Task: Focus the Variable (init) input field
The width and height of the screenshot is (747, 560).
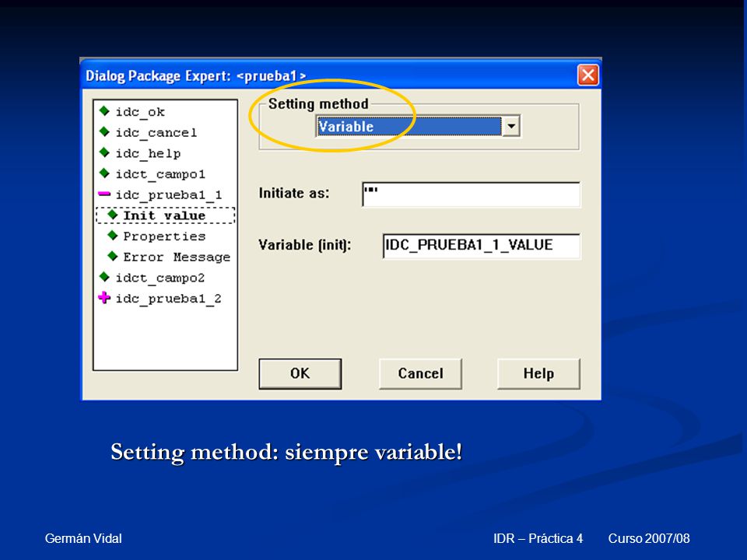Action: click(482, 246)
